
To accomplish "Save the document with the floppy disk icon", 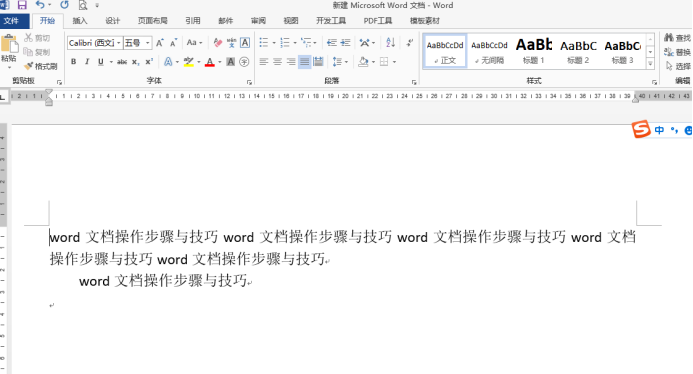I will tap(22, 5).
